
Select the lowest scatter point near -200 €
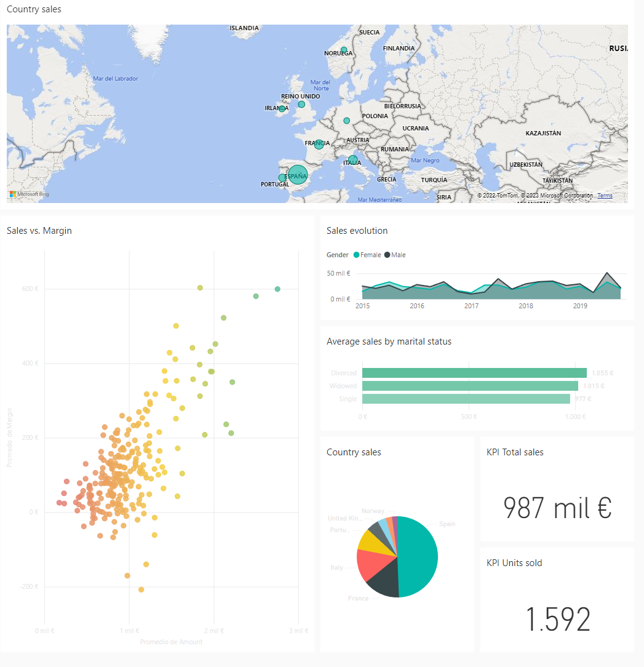(141, 589)
